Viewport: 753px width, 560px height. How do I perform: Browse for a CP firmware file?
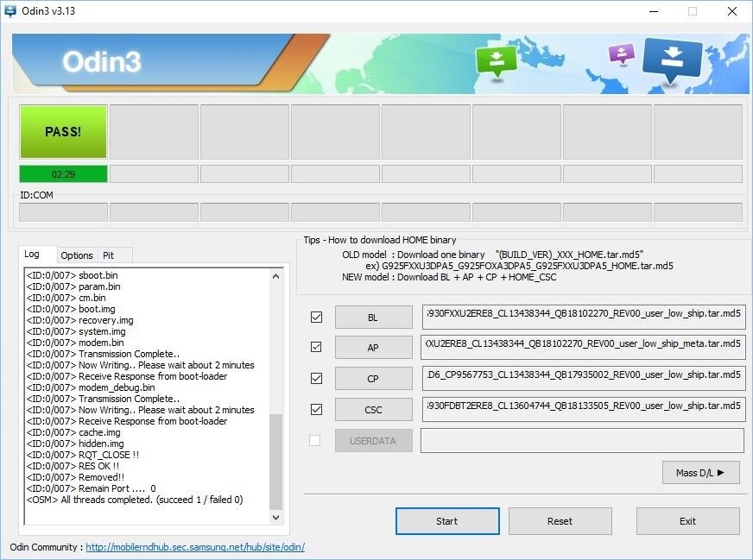coord(374,379)
